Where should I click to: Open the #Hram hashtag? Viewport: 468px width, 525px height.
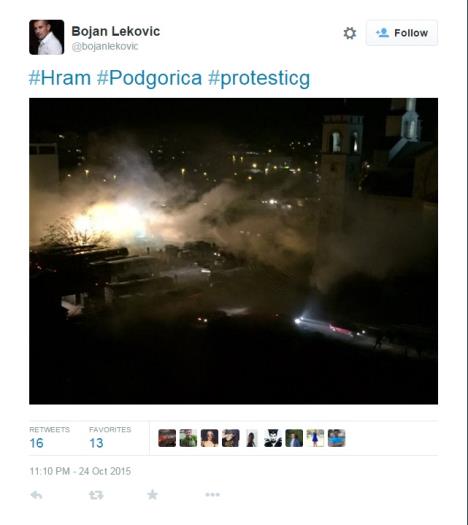[60, 78]
